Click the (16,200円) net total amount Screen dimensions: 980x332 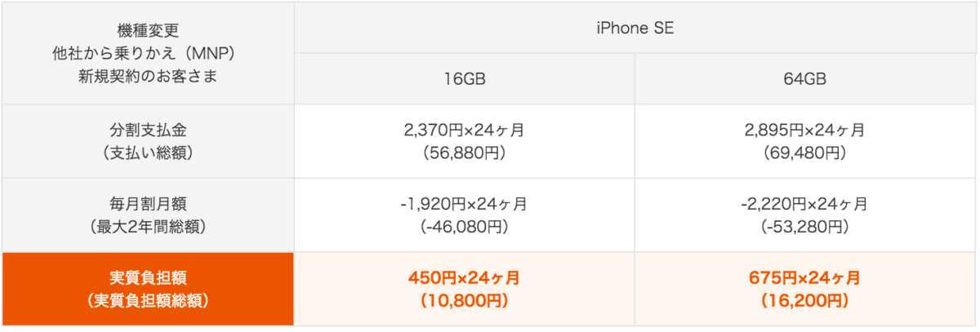pos(804,300)
